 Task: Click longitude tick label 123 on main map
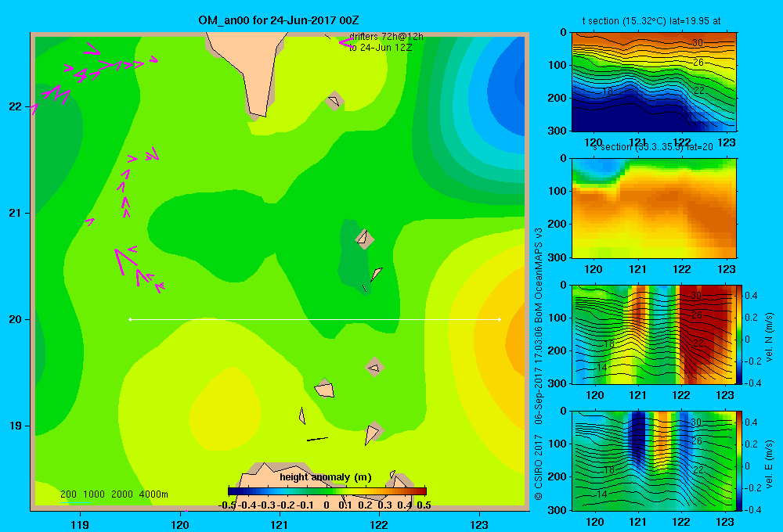479,524
